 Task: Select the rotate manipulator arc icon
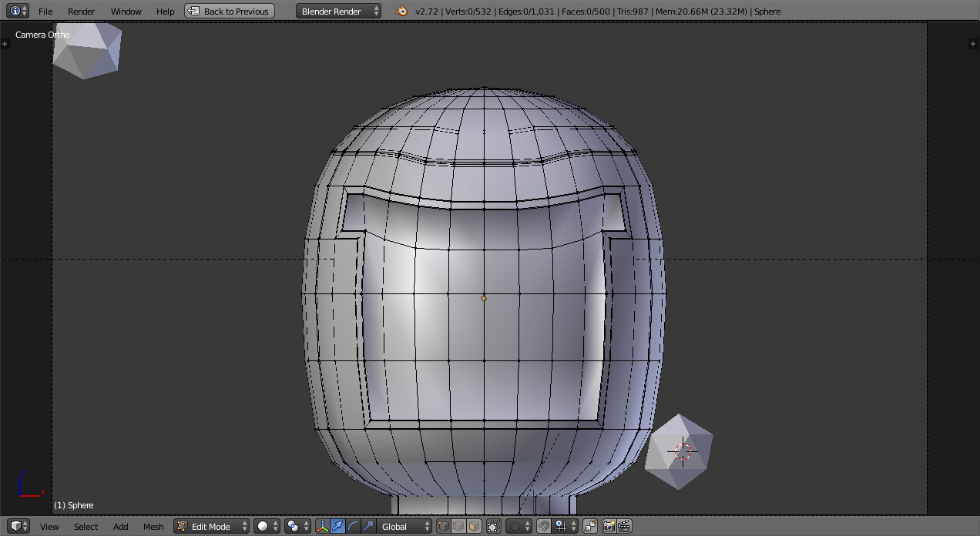pos(353,526)
